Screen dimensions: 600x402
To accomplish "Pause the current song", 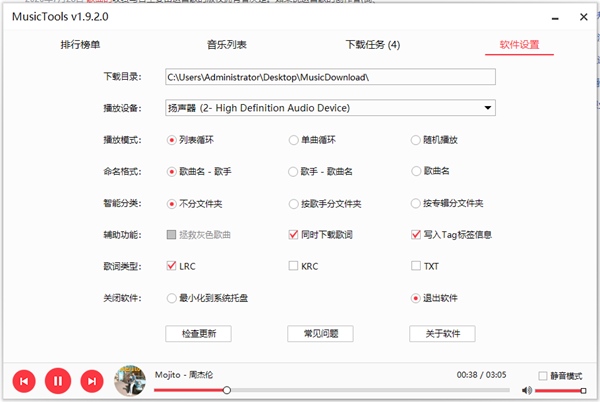I will coord(58,380).
